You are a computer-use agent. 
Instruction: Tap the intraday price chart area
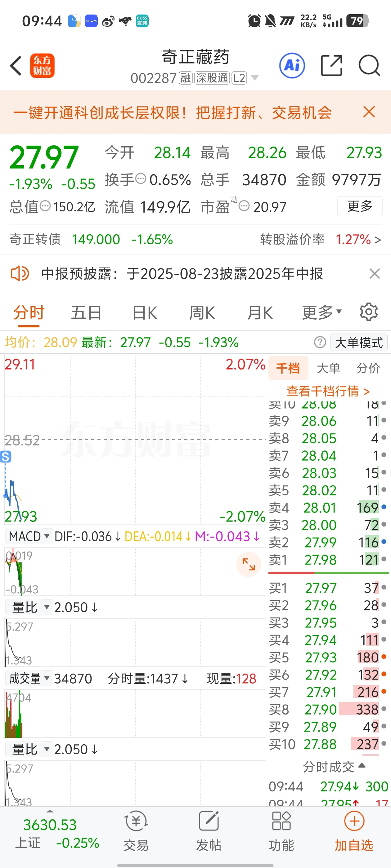pyautogui.click(x=135, y=439)
